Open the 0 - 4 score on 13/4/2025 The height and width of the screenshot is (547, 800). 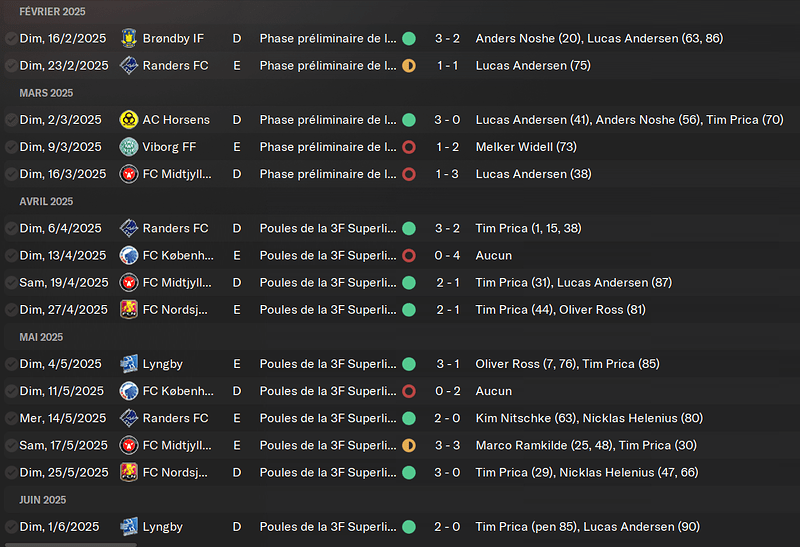(x=447, y=255)
